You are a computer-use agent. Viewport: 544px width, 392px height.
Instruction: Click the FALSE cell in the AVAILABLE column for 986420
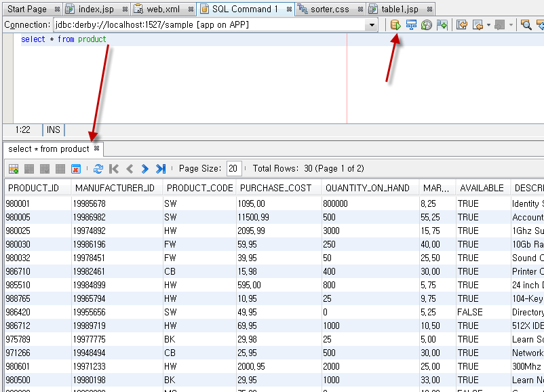point(483,312)
